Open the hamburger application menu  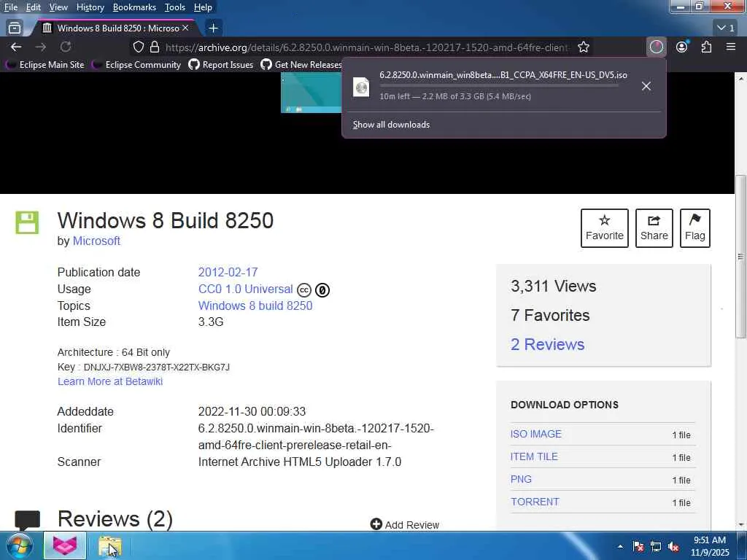(731, 47)
